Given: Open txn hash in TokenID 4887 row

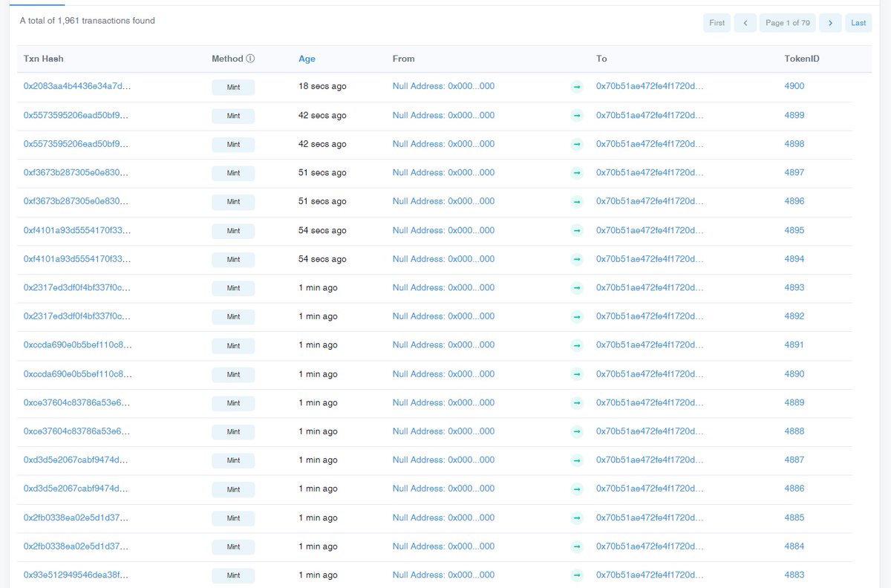Looking at the screenshot, I should coord(77,460).
